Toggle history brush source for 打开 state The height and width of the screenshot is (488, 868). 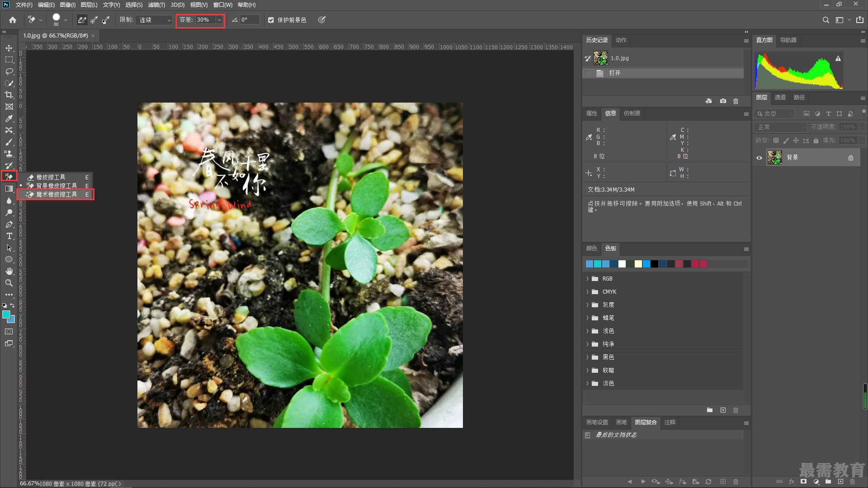pyautogui.click(x=588, y=73)
